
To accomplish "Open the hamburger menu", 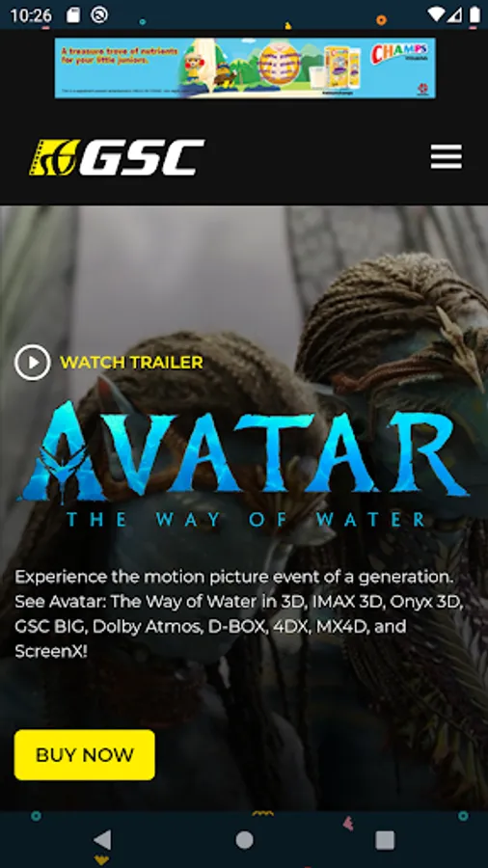I will tap(446, 156).
